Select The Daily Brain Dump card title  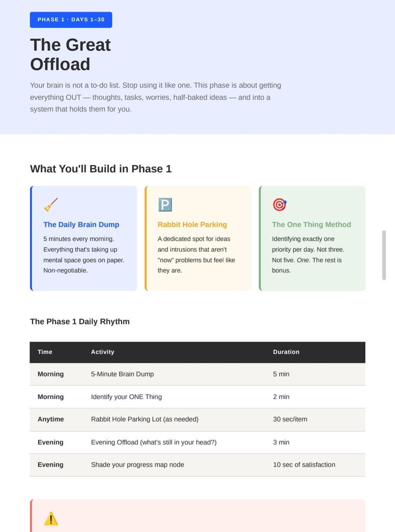[81, 224]
